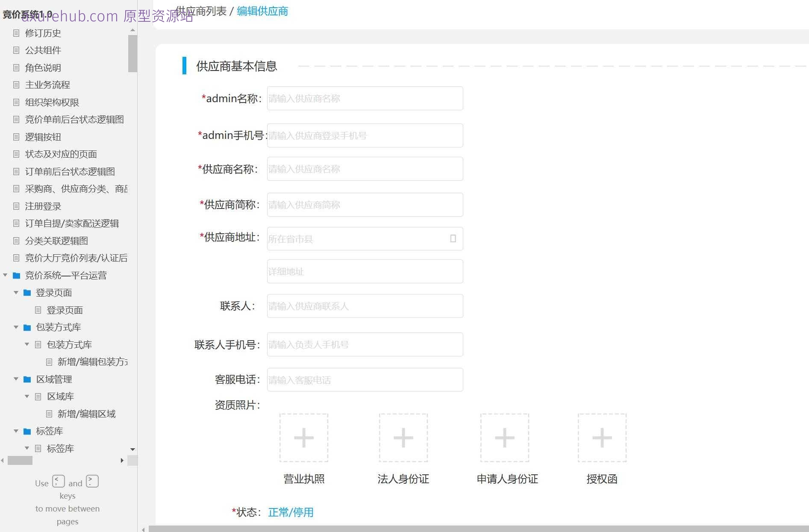Screen dimensions: 809x532
Task: Select the 公共组件 document icon
Action: tap(17, 50)
